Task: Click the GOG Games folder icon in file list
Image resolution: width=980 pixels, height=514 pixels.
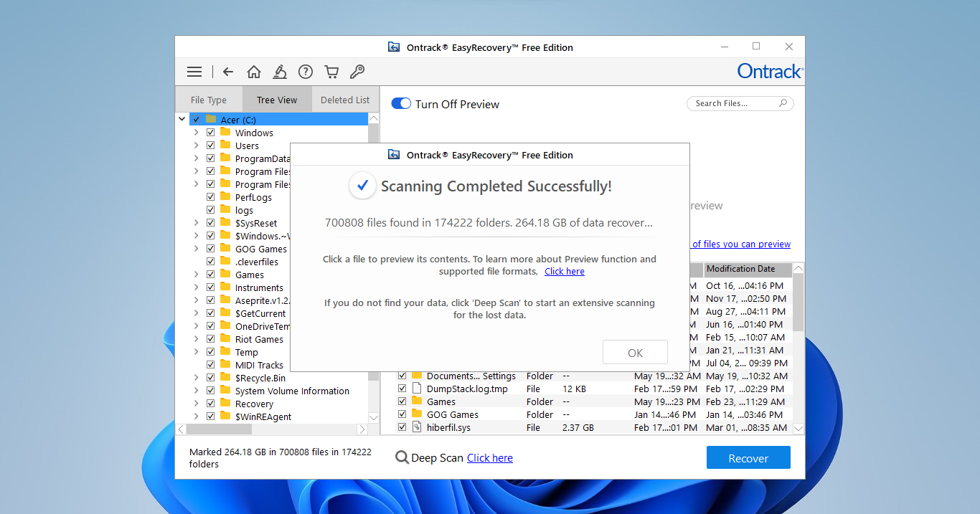Action: tap(417, 414)
